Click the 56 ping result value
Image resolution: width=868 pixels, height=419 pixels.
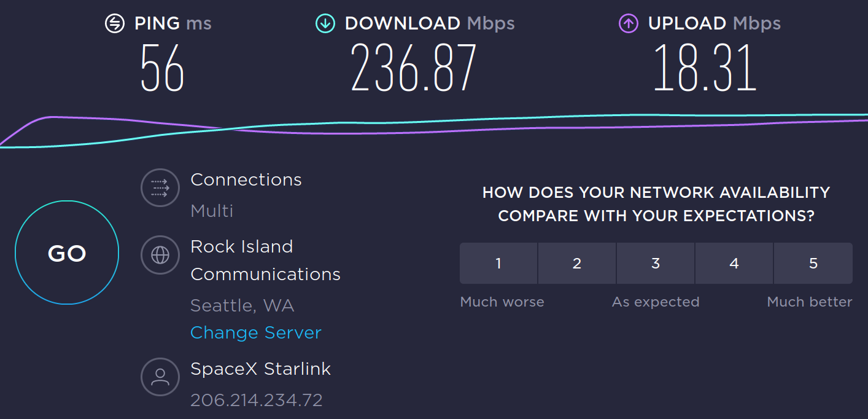click(162, 68)
